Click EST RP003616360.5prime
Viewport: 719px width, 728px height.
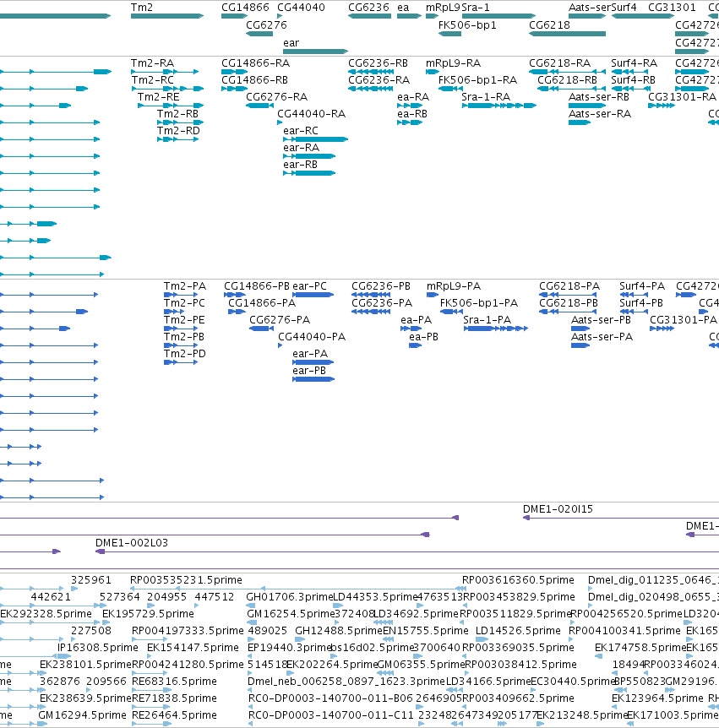point(518,580)
